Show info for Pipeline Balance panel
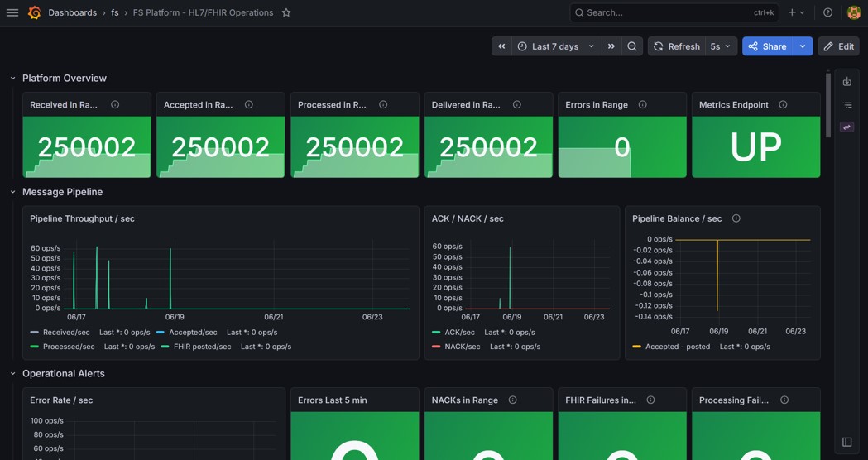Screen dimensions: 868x460 [736, 218]
